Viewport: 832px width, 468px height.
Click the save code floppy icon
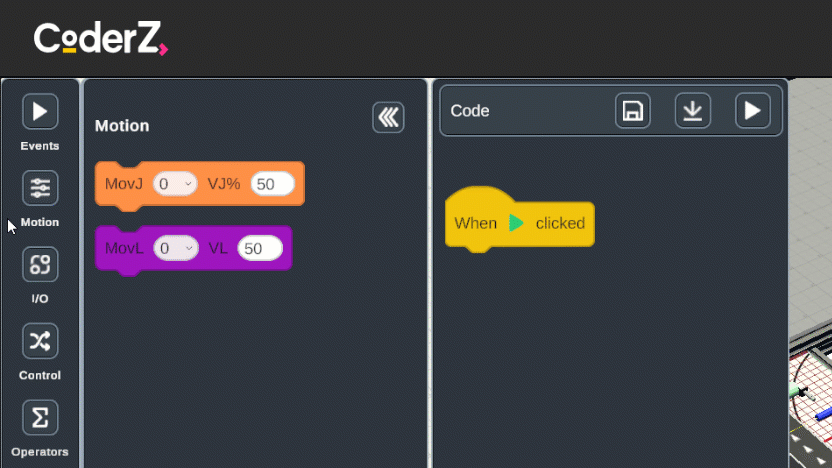click(632, 111)
